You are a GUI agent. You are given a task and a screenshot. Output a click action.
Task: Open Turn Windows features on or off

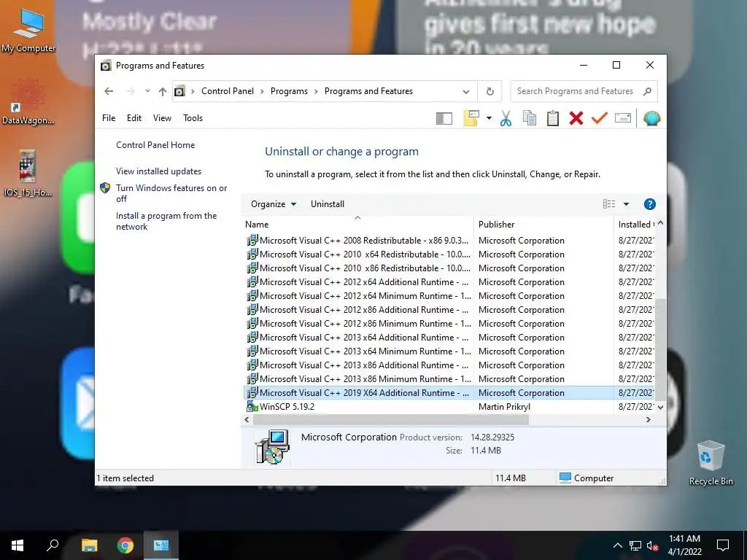171,193
